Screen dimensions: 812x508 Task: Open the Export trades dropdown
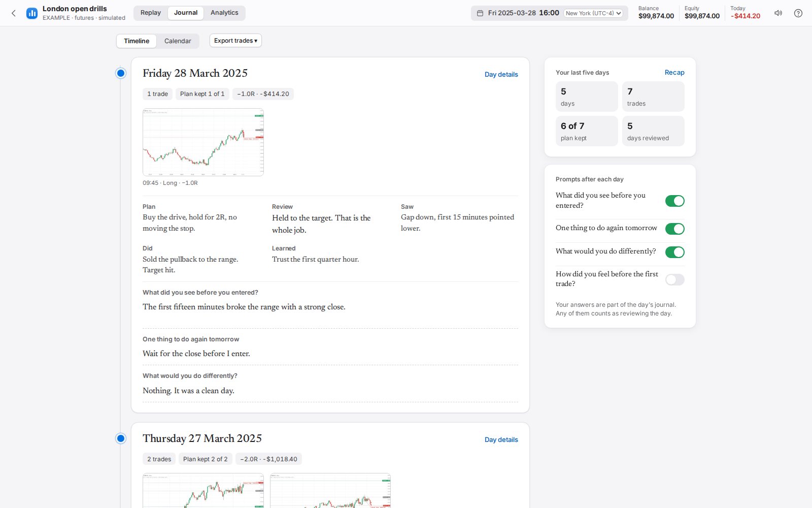click(x=235, y=41)
